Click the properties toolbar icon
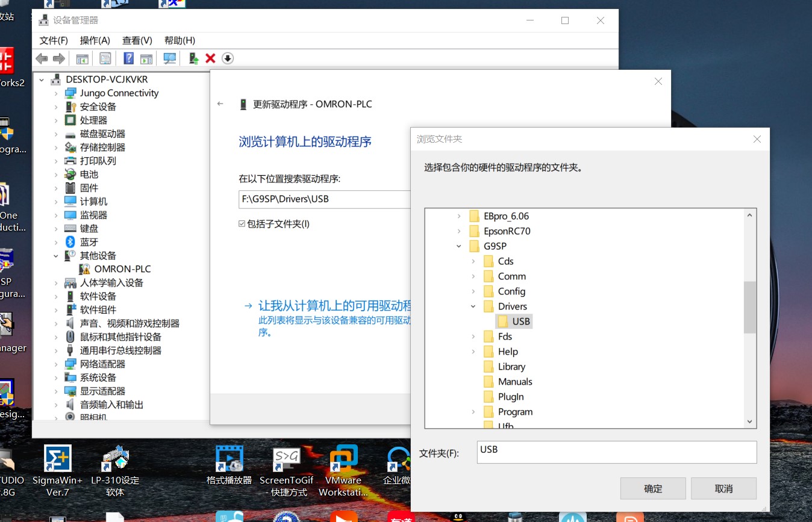Viewport: 812px width, 522px height. (105, 58)
